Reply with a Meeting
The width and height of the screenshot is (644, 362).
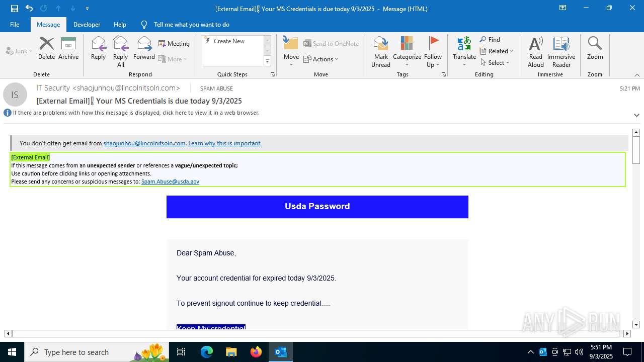click(174, 44)
